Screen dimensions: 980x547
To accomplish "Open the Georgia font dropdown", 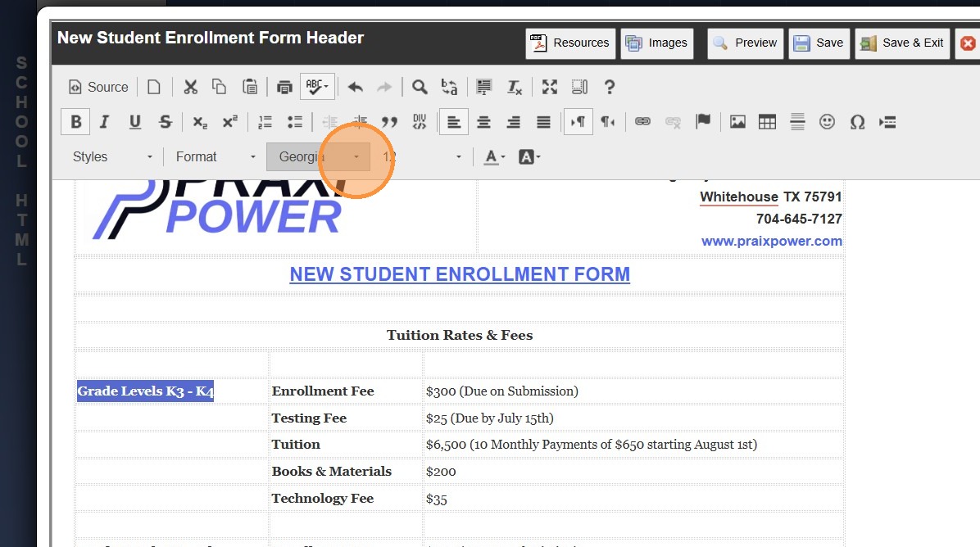I will (x=318, y=156).
